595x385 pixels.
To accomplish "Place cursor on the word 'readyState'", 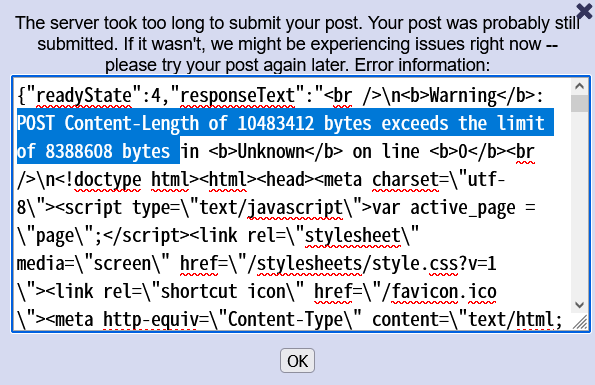I will [84, 96].
